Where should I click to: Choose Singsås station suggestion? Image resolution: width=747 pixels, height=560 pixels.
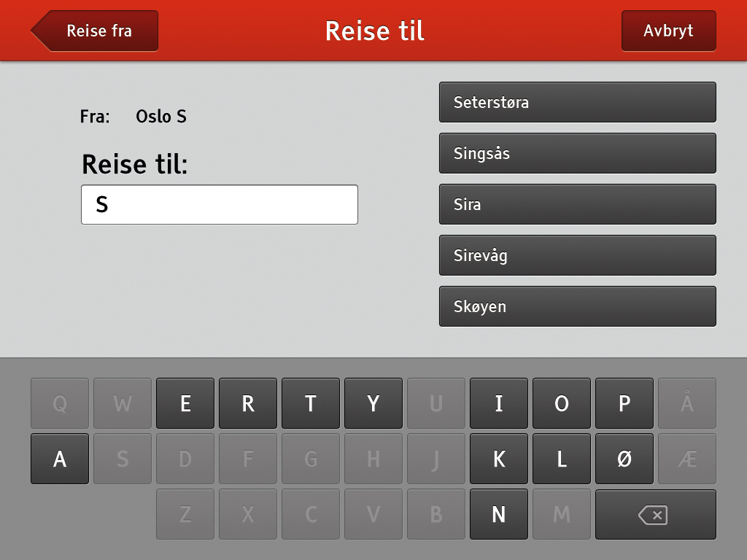tap(577, 153)
